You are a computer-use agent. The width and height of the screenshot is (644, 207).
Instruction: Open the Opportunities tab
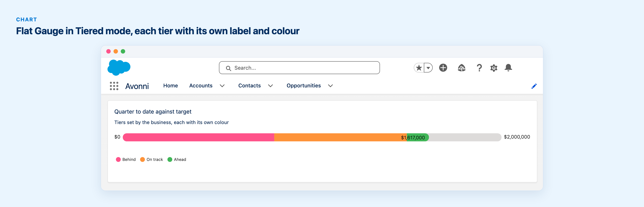point(303,86)
